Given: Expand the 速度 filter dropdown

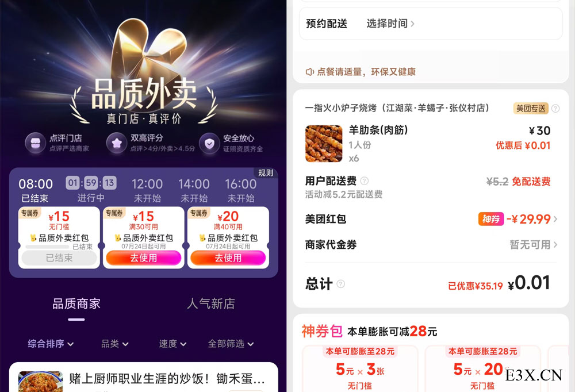Looking at the screenshot, I should click(x=172, y=344).
